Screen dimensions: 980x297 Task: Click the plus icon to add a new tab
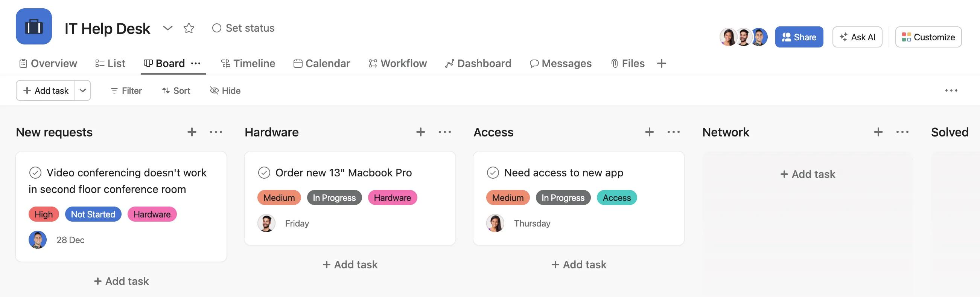tap(662, 63)
